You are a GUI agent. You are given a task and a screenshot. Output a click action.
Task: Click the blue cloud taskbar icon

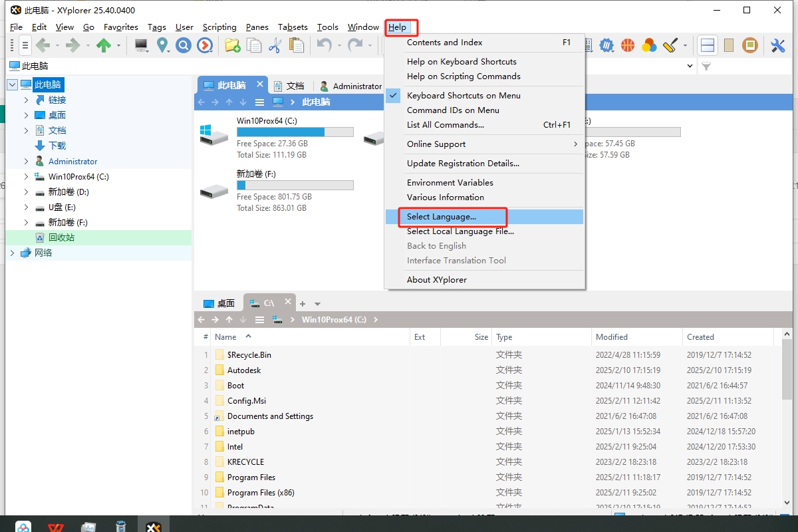(x=23, y=527)
